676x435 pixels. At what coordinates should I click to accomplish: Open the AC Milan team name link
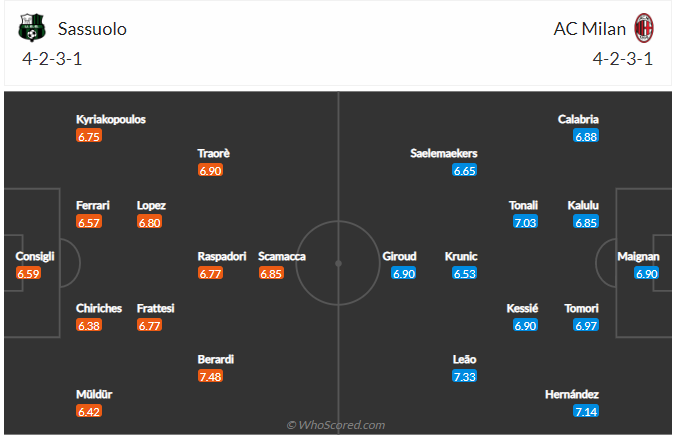click(x=589, y=29)
